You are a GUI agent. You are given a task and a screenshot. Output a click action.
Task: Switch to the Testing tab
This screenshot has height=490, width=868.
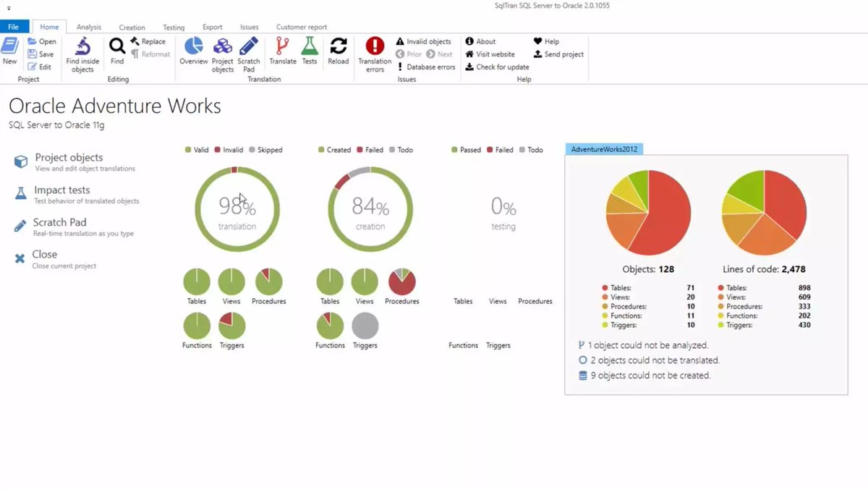(x=174, y=28)
